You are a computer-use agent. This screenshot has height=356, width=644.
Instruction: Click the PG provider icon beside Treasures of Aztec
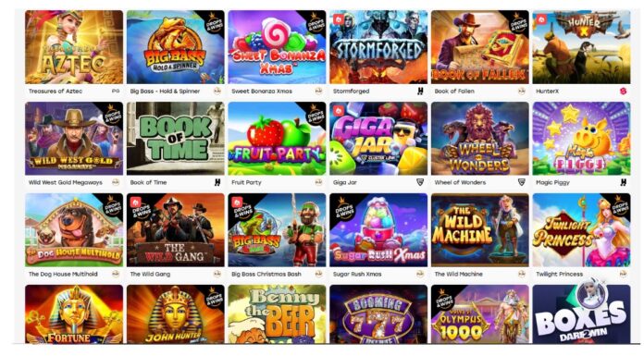pos(116,92)
